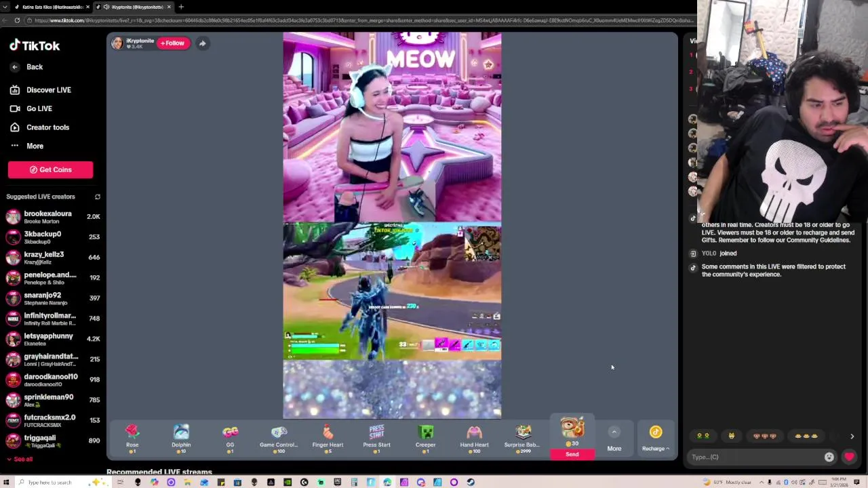Select the Dolphin gift

click(x=181, y=438)
